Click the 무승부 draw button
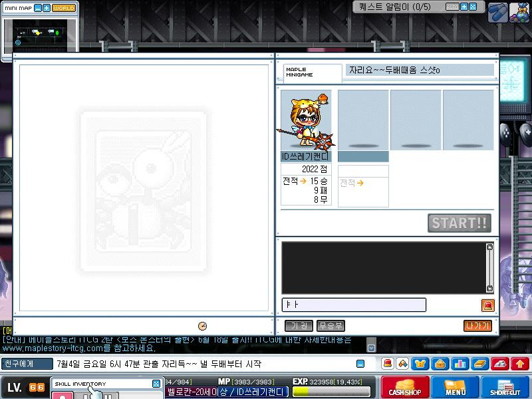This screenshot has width=532, height=399. (x=331, y=326)
